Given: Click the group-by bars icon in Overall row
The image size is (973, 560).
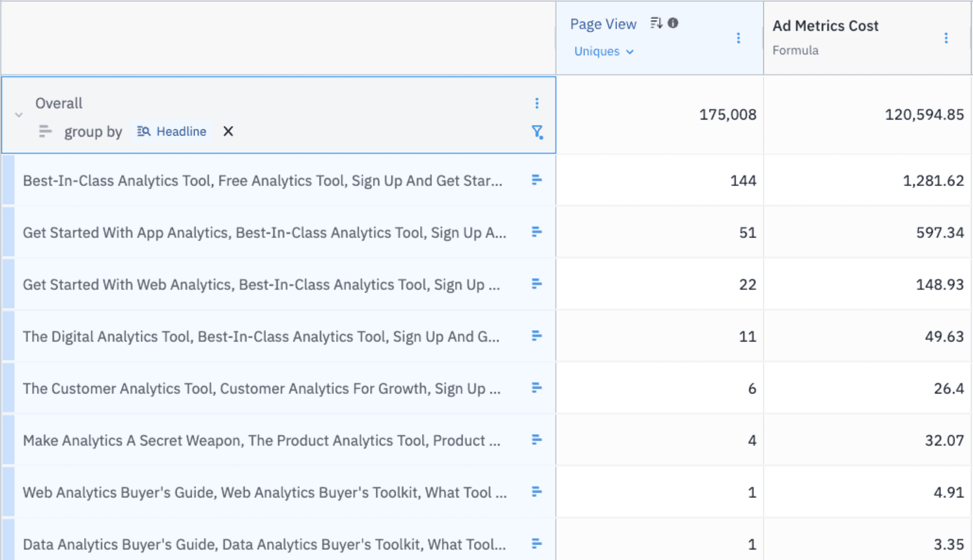Looking at the screenshot, I should click(45, 132).
